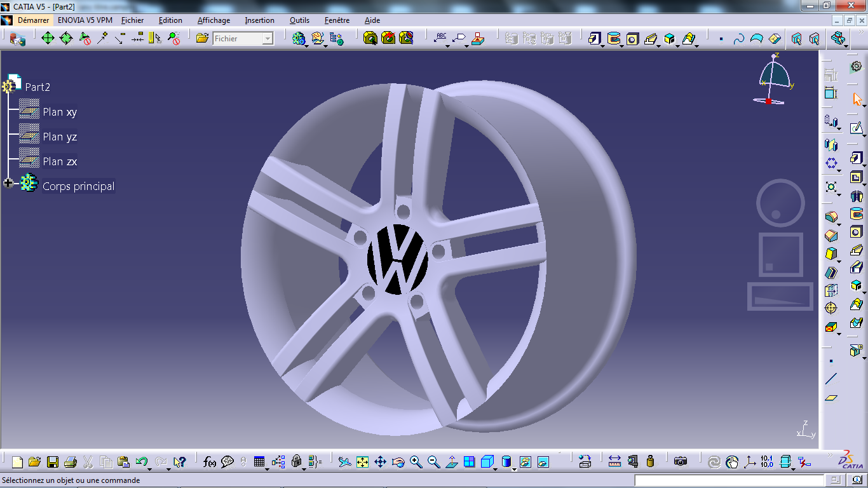Choose the Shading view mode cylinder icon
This screenshot has height=488, width=868.
[506, 462]
